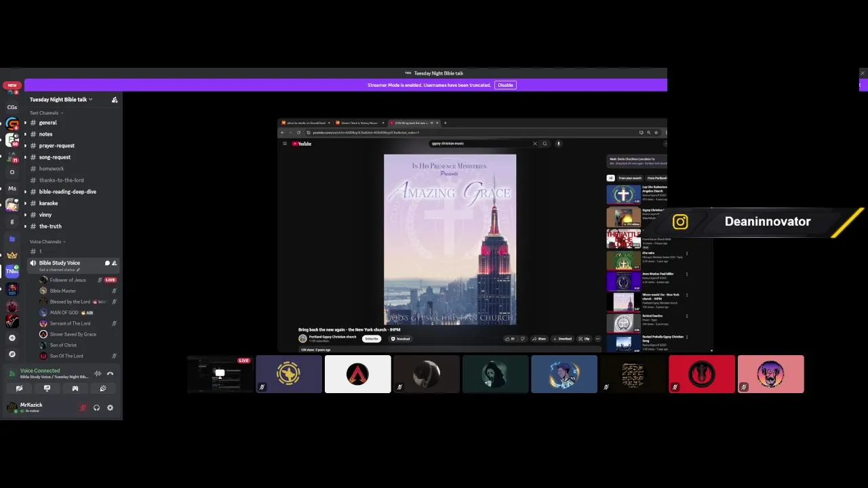Open the LIVE stream preview tile
Screen dimensions: 868x488
point(220,374)
